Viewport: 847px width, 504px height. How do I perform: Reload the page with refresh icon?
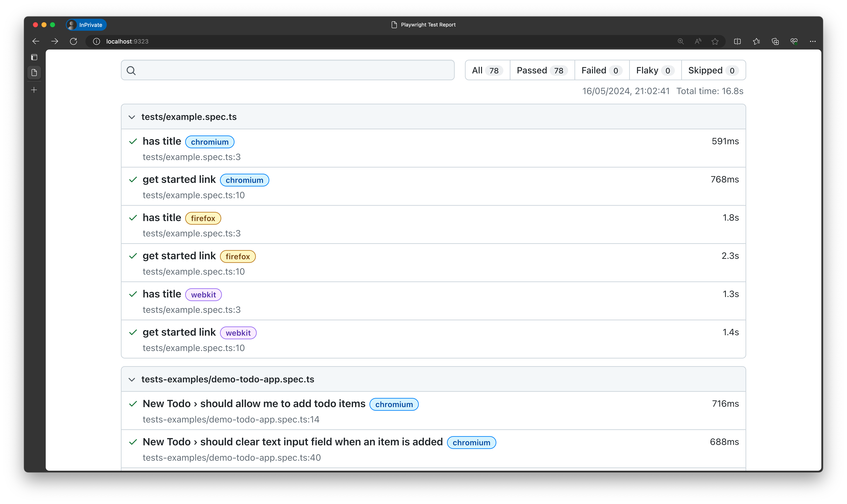[73, 41]
